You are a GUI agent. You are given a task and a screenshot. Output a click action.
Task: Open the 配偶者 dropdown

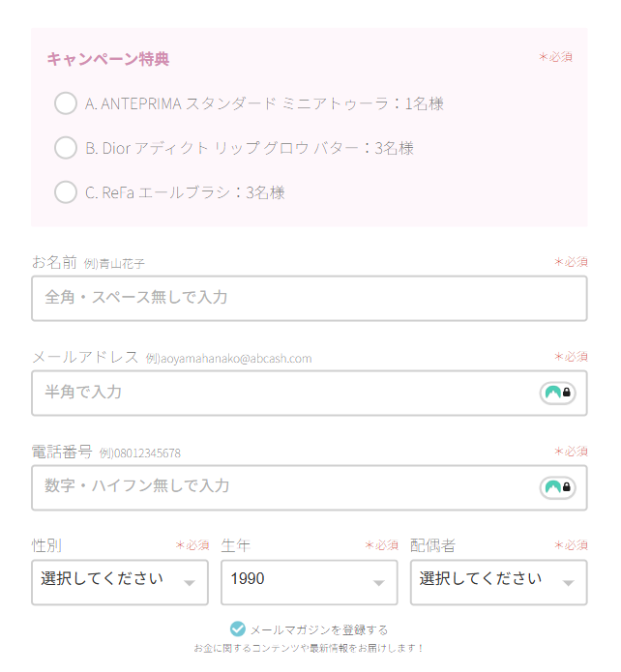coord(498,582)
